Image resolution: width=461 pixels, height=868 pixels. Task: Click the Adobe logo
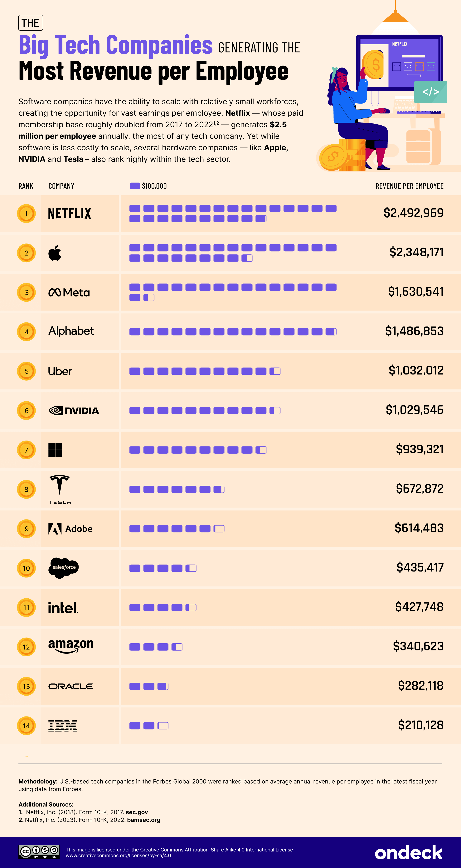coord(70,529)
